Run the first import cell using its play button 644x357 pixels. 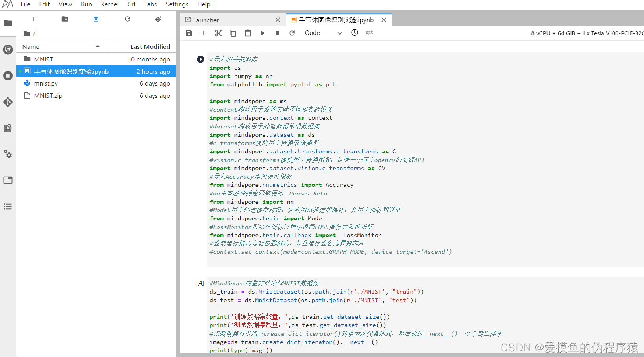[x=200, y=59]
